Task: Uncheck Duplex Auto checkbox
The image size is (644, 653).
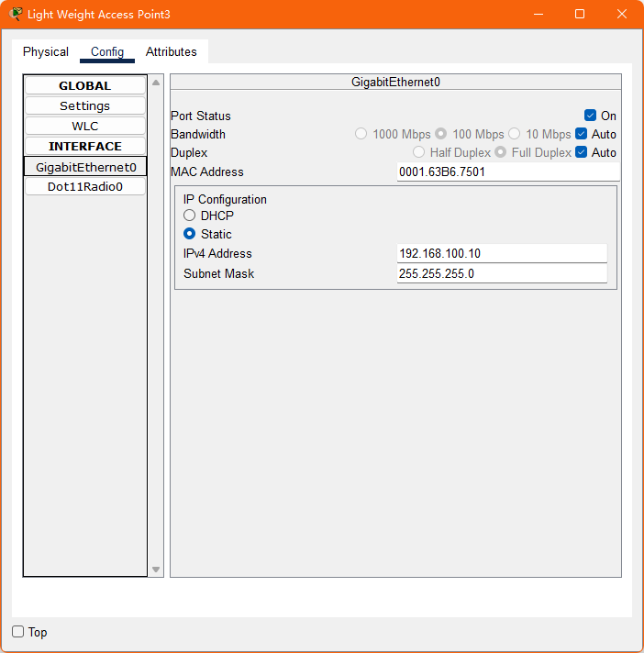Action: point(581,152)
